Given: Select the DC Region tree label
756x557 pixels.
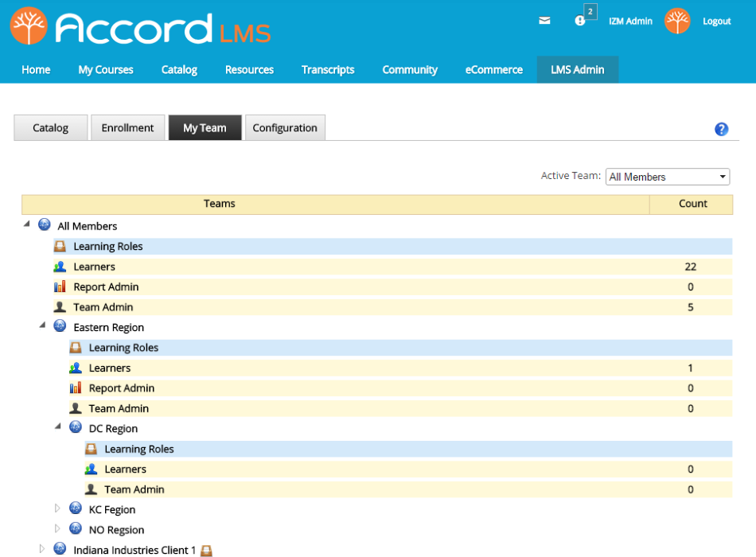Looking at the screenshot, I should coord(113,429).
